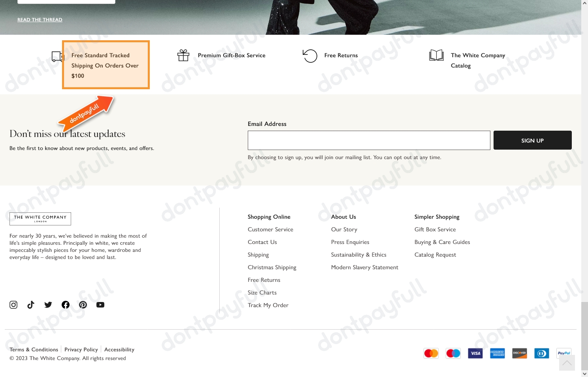Open the Track My Order link

pyautogui.click(x=268, y=304)
